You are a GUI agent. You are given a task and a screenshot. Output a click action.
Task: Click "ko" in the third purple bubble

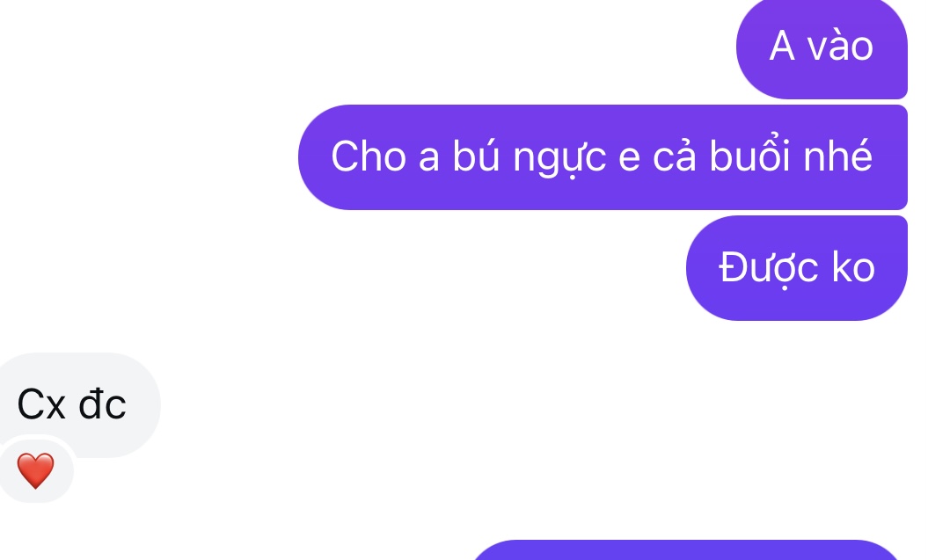click(853, 268)
